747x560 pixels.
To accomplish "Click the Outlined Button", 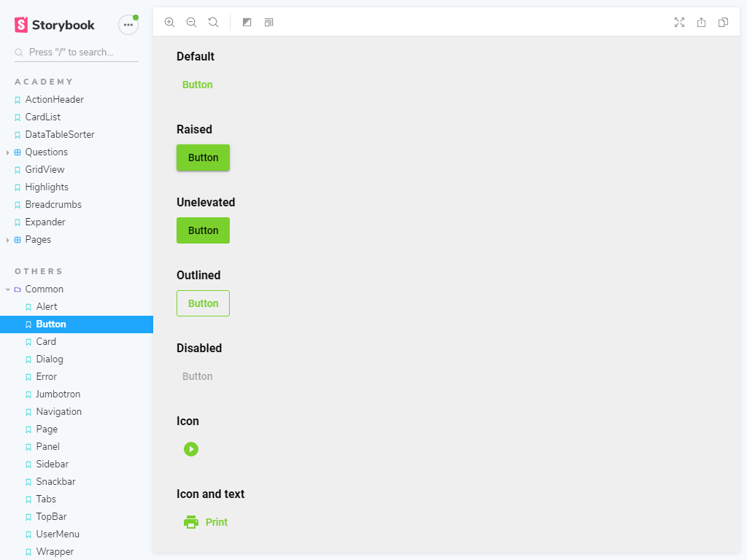I will coord(203,303).
